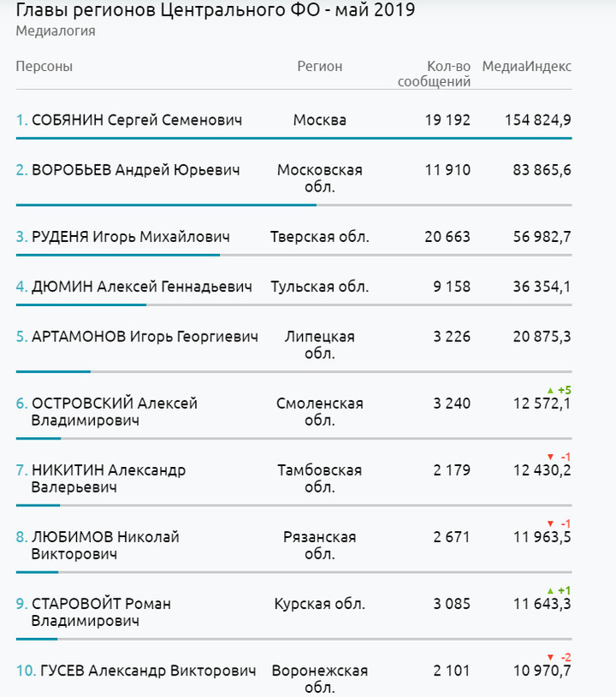Open АРТАМОНОВ Игорь Георгиевич's entry
The image size is (616, 697).
(x=145, y=336)
